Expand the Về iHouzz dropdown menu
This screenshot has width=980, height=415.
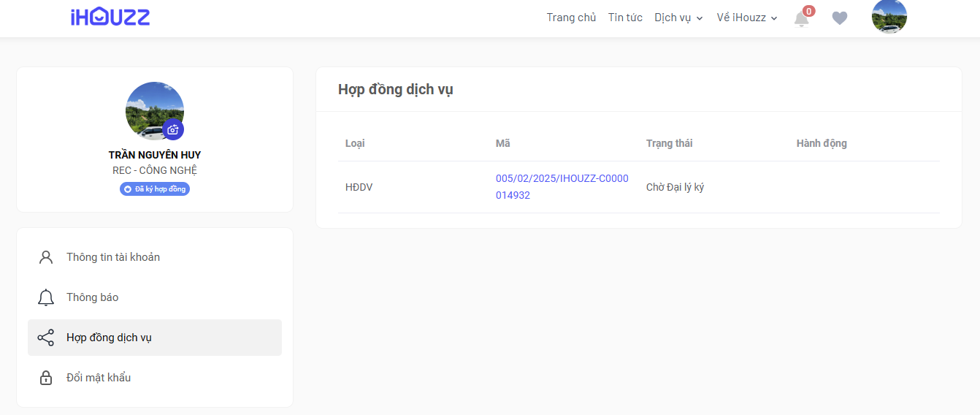pos(747,18)
